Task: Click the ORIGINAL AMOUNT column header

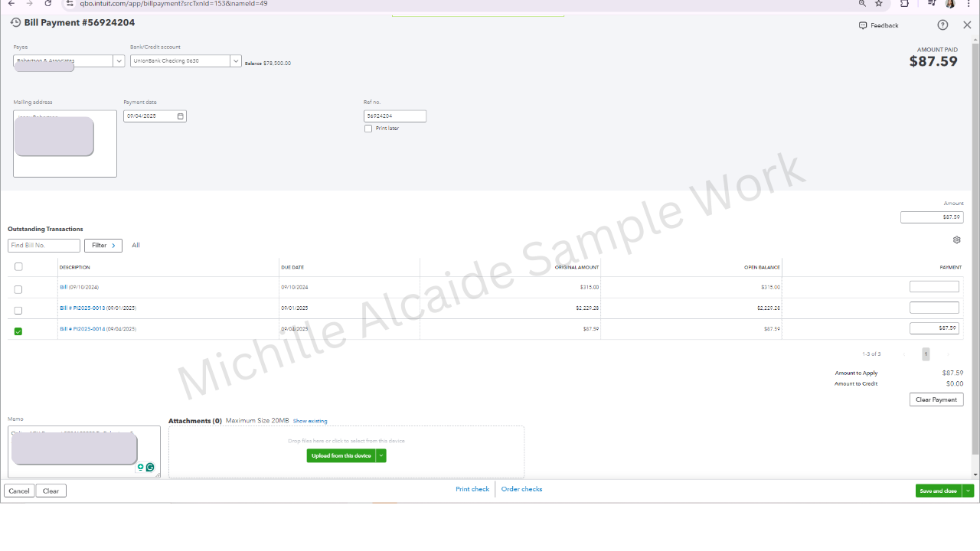Action: [x=577, y=267]
